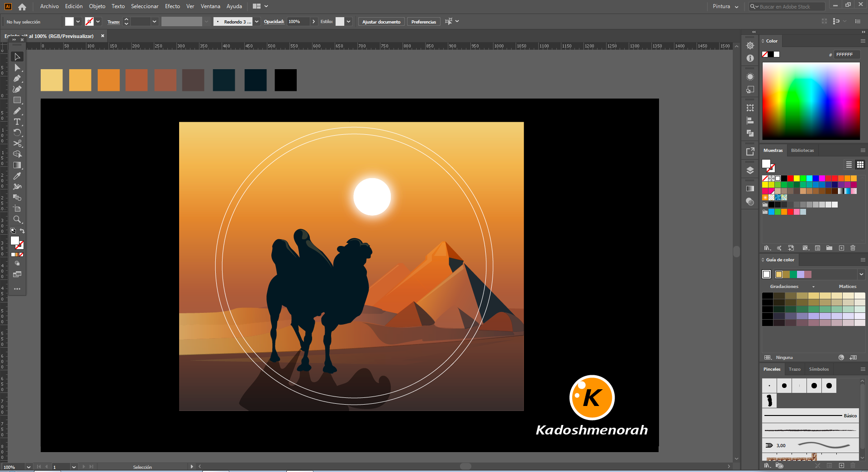Click the Preferencias button
This screenshot has height=472, width=868.
(423, 22)
